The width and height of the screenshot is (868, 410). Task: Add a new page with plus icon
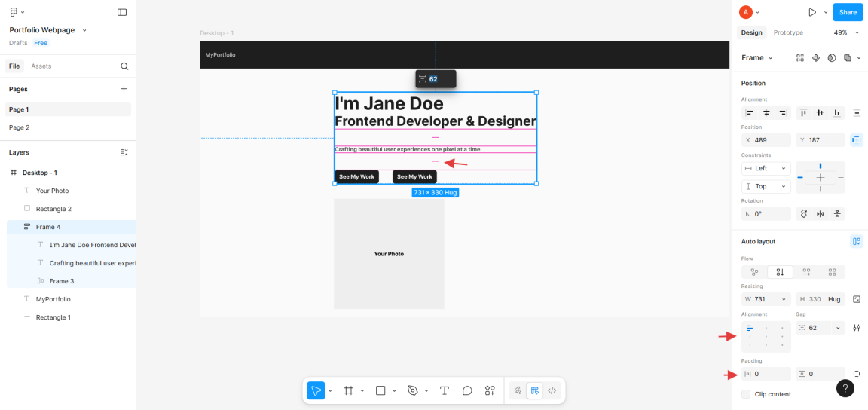124,89
